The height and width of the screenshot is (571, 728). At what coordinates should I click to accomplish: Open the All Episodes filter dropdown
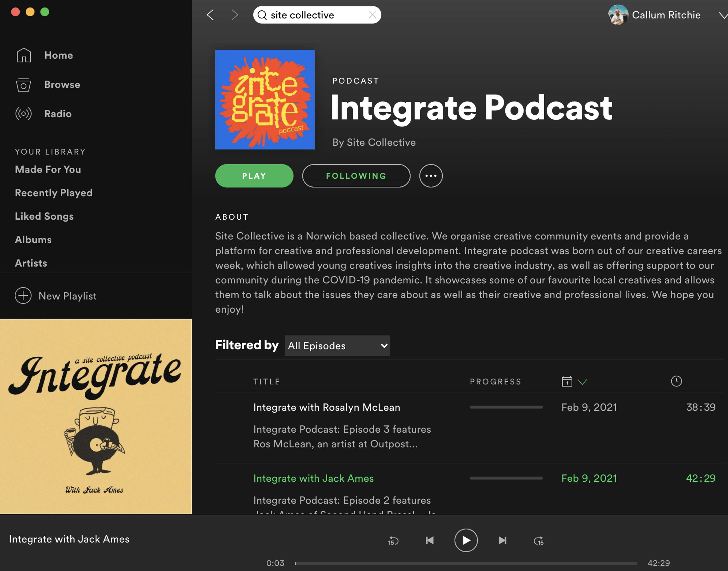point(337,346)
